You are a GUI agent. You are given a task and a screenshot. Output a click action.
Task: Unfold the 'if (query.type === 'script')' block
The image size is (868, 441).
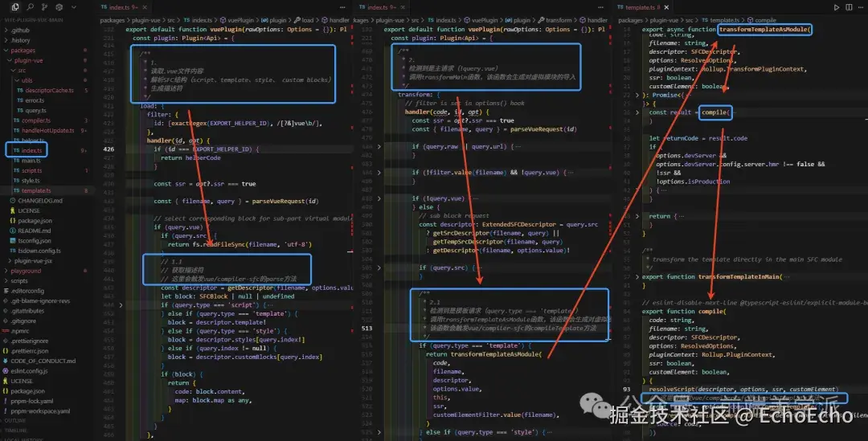tap(121, 305)
